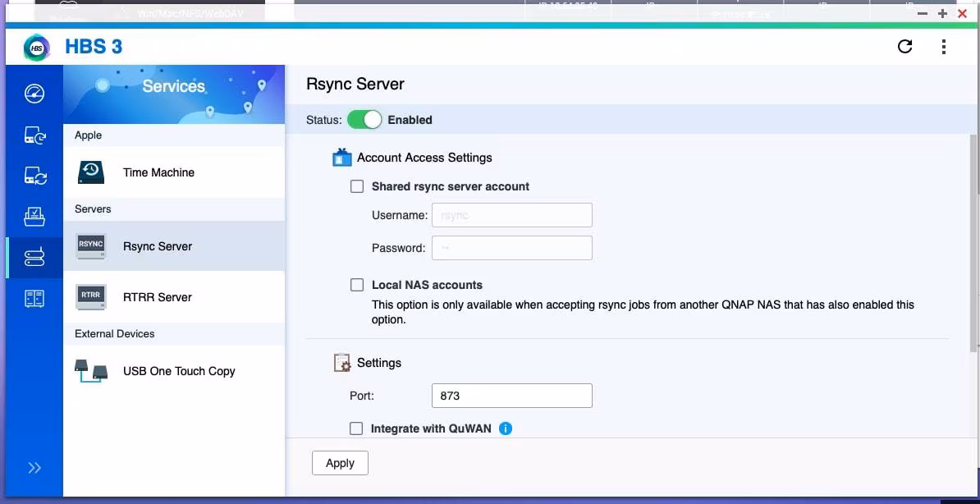Open the Restore jobs sidebar icon
This screenshot has width=980, height=504.
[x=34, y=217]
